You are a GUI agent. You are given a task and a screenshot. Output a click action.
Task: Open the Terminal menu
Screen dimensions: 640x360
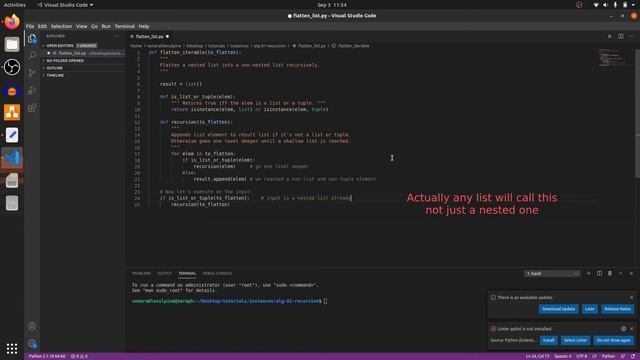coord(124,26)
